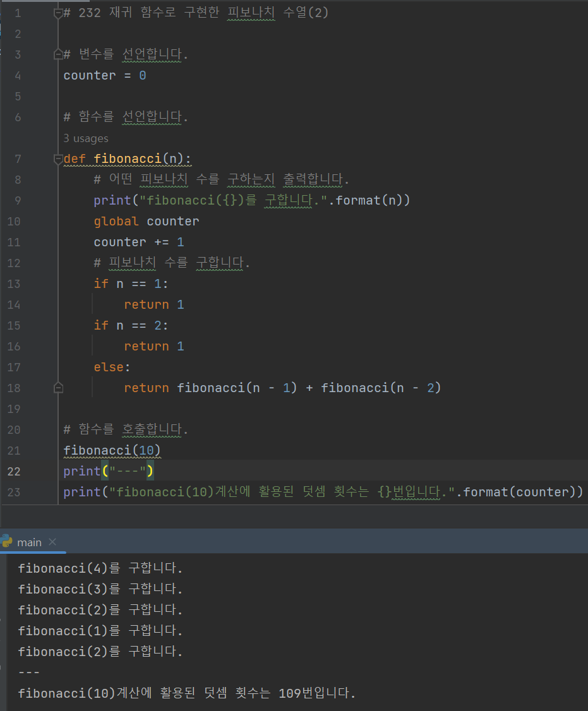Click print("---") on line 22

click(109, 472)
